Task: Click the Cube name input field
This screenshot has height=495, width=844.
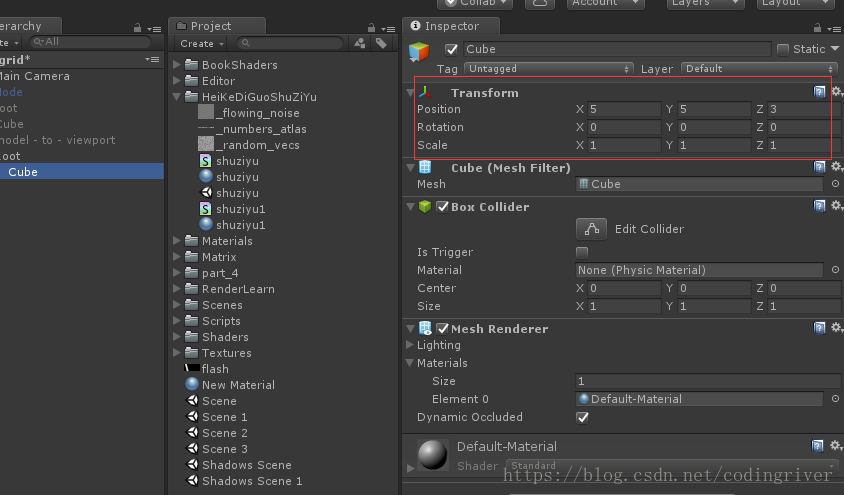Action: click(x=617, y=50)
